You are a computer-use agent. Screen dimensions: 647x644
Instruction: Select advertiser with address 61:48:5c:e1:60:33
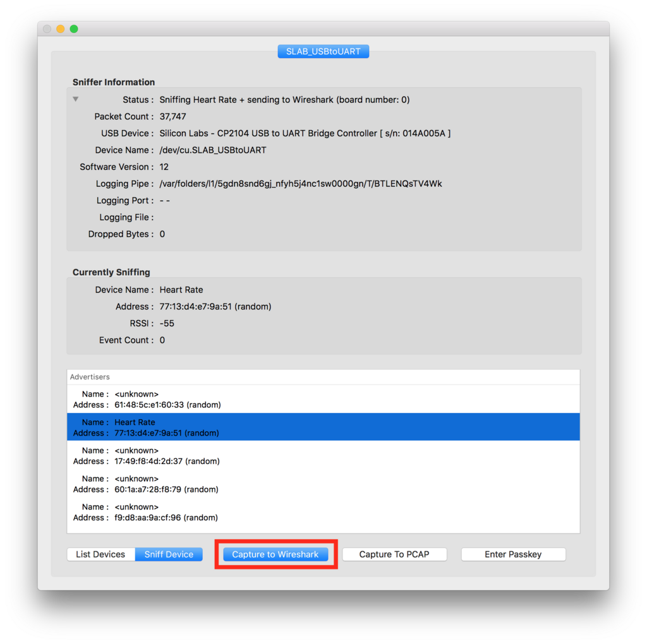[x=323, y=399]
